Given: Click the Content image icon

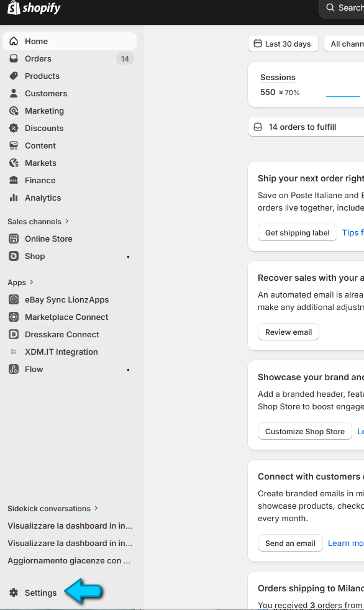Looking at the screenshot, I should click(x=14, y=145).
